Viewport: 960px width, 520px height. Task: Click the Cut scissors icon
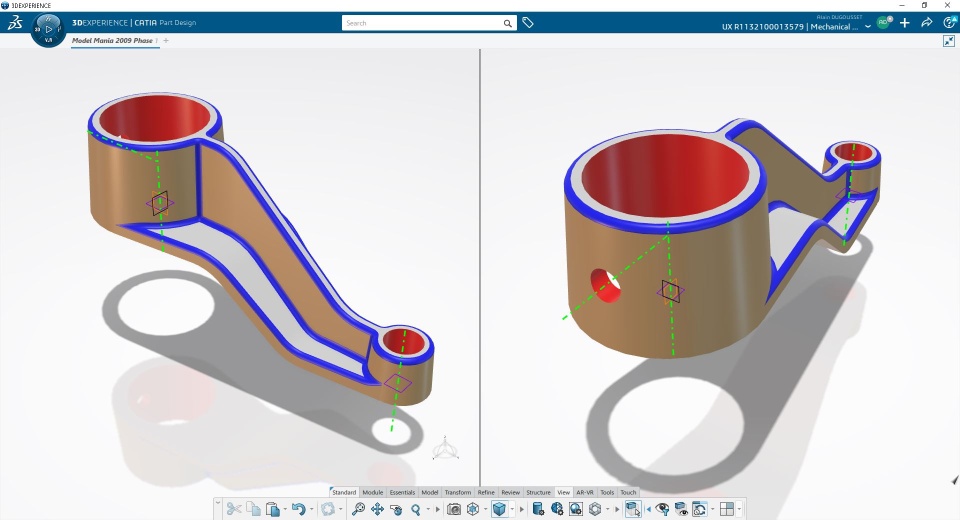234,509
